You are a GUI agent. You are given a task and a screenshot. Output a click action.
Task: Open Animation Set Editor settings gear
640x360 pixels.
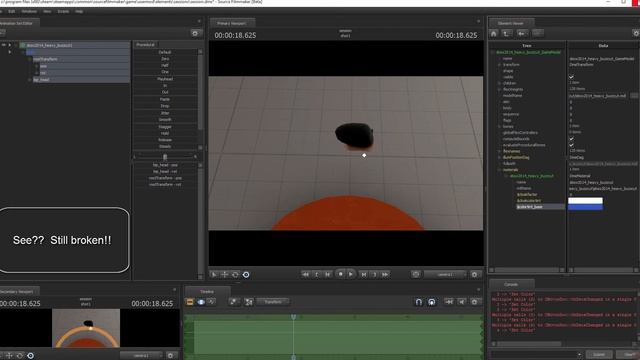[x=195, y=33]
